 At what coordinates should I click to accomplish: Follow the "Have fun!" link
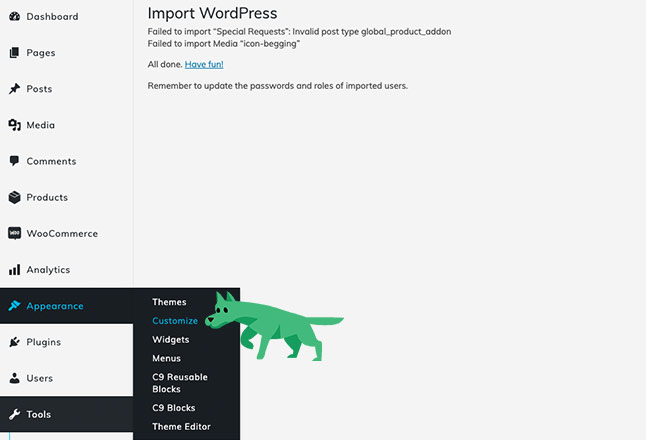(204, 64)
